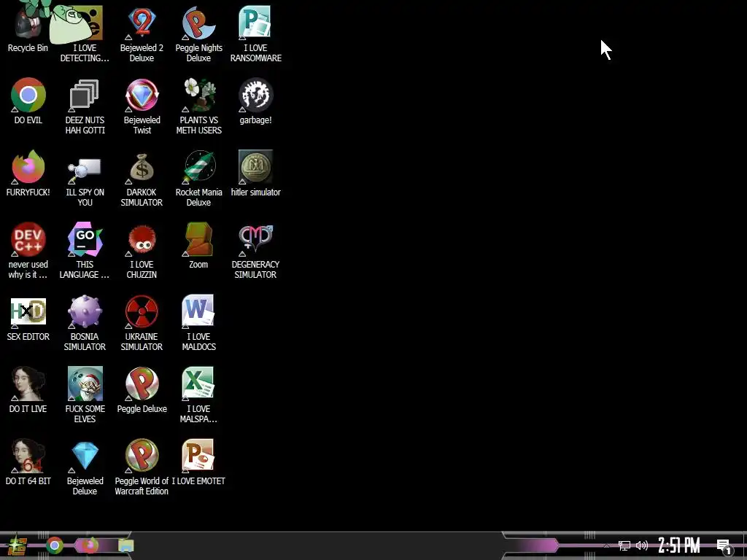
Task: Open Firefox from the taskbar
Action: 90,545
